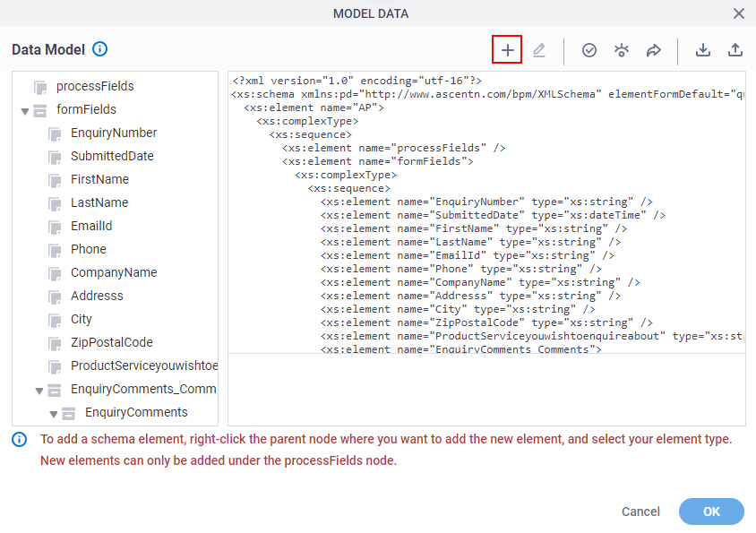
Task: Select the EnquiryComments node label
Action: tap(136, 412)
